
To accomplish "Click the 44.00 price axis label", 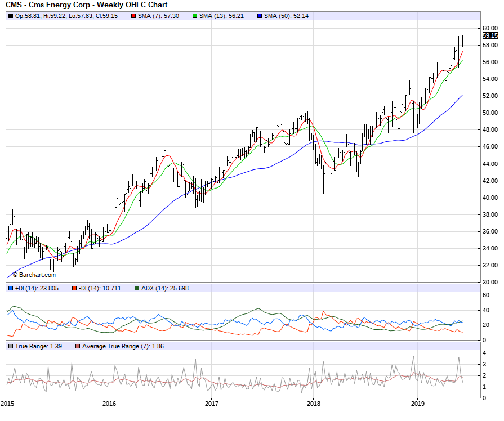I will (x=490, y=164).
